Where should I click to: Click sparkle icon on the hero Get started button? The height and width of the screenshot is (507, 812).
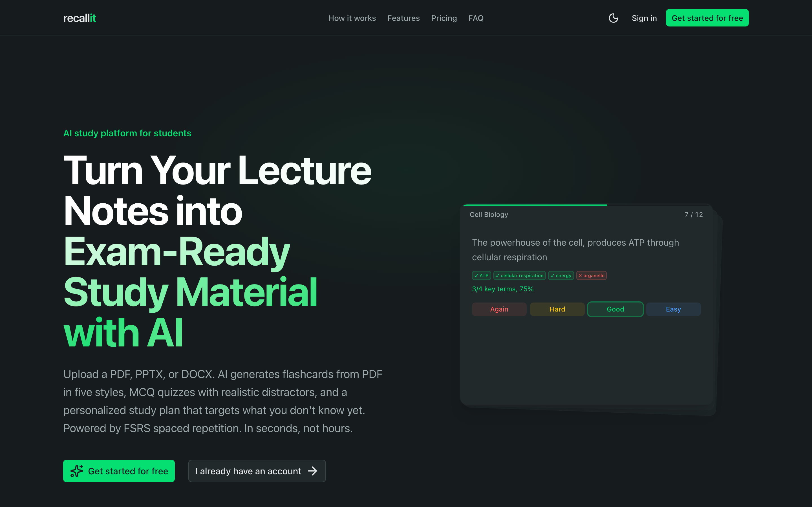click(x=76, y=471)
